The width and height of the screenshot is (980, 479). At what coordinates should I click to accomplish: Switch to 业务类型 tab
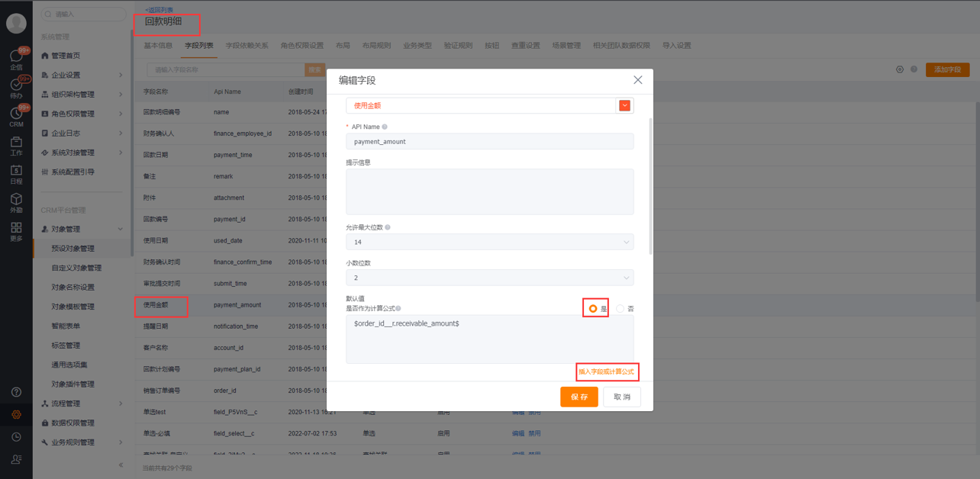(417, 46)
